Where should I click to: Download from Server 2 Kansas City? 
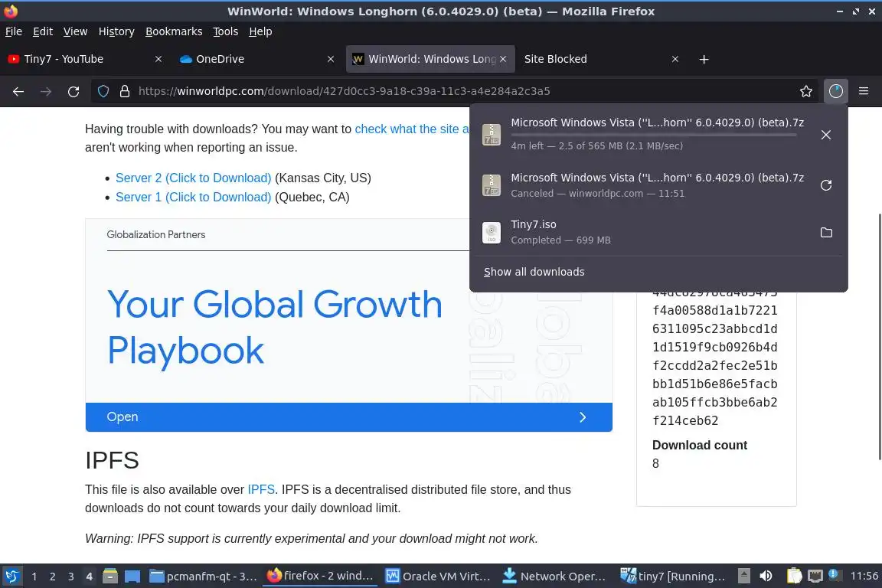[x=193, y=178]
